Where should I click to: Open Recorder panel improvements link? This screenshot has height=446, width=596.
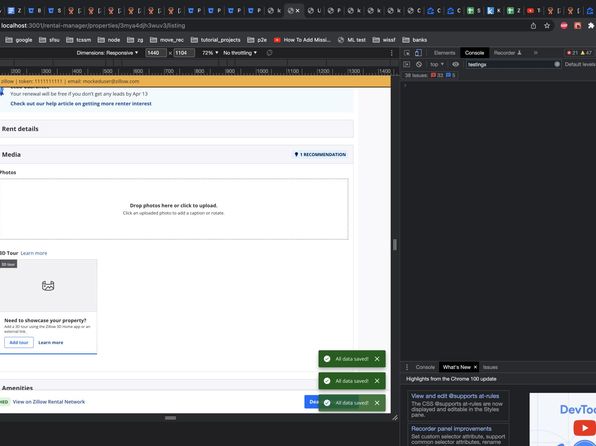[451, 429]
